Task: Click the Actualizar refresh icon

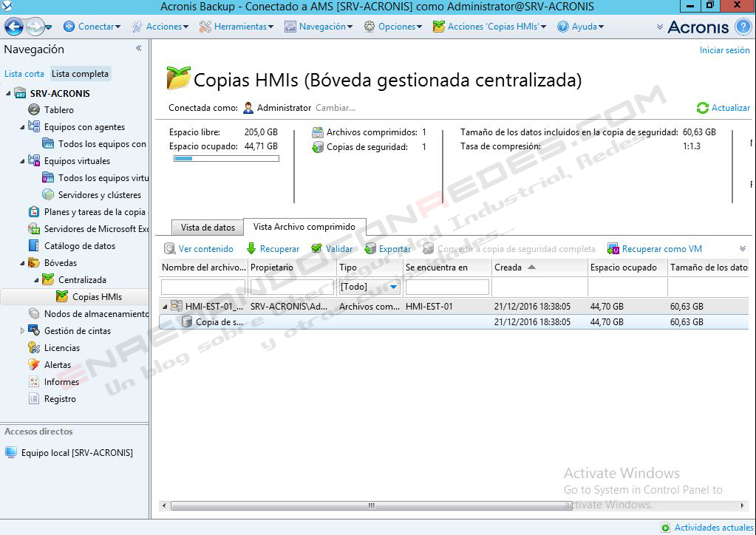Action: (703, 108)
